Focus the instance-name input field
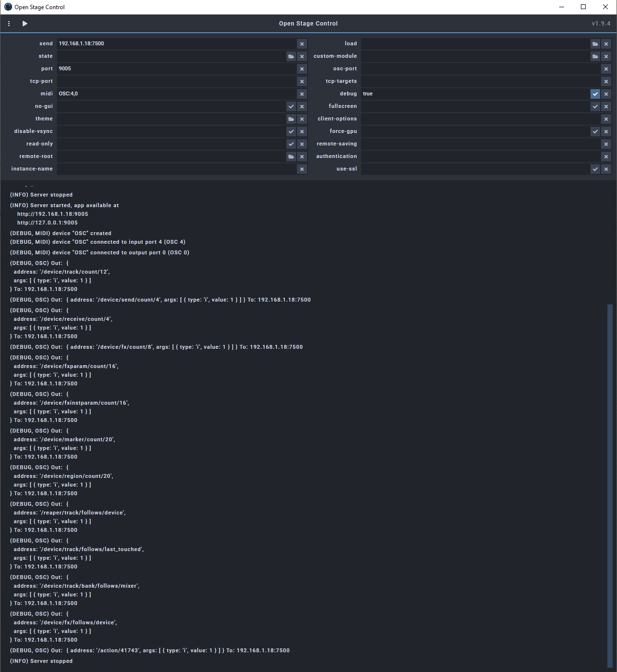Viewport: 617px width, 672px height. coord(176,169)
